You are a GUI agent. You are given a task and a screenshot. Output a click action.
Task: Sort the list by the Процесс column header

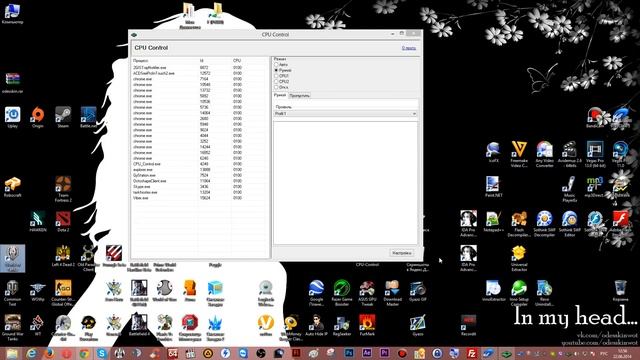(x=164, y=60)
